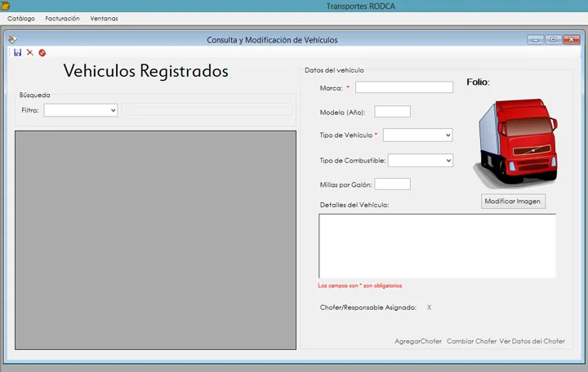Click the search text box beside Filtro
This screenshot has height=372, width=588.
[207, 110]
